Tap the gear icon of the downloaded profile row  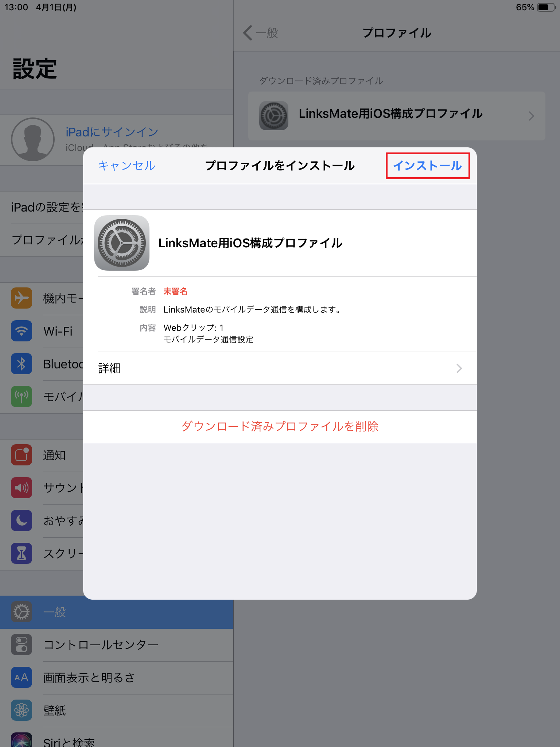[x=274, y=116]
